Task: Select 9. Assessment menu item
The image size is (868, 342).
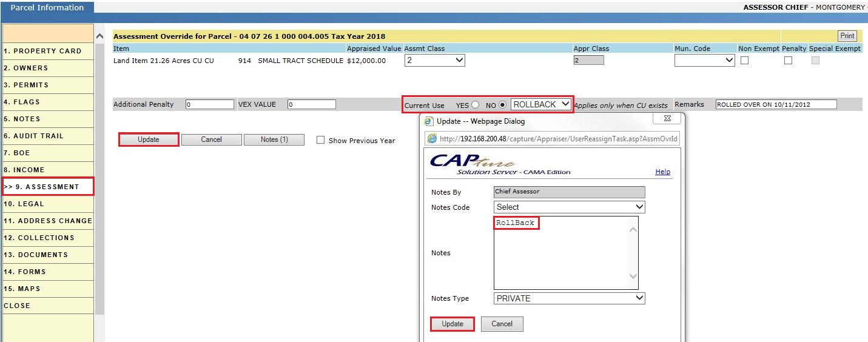Action: 47,187
